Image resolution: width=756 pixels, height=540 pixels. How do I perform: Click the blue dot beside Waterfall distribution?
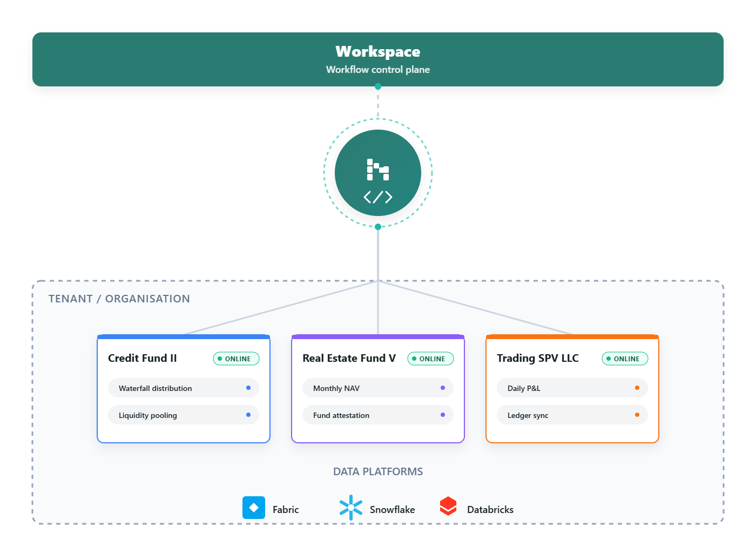coord(248,388)
